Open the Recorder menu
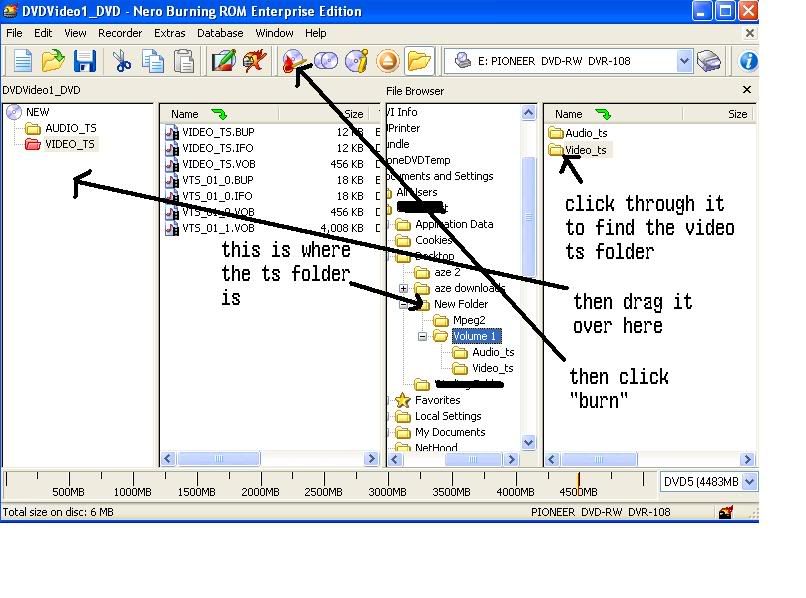806x598 pixels. pyautogui.click(x=120, y=33)
